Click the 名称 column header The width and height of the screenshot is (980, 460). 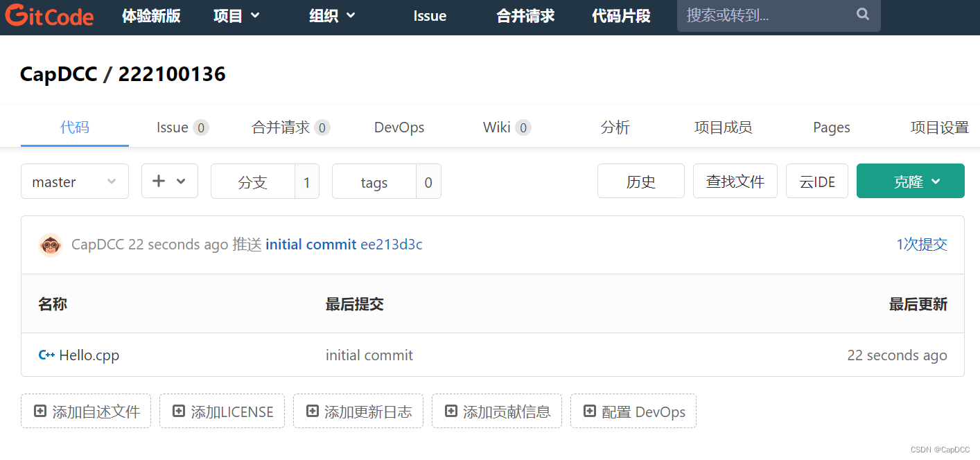click(53, 304)
